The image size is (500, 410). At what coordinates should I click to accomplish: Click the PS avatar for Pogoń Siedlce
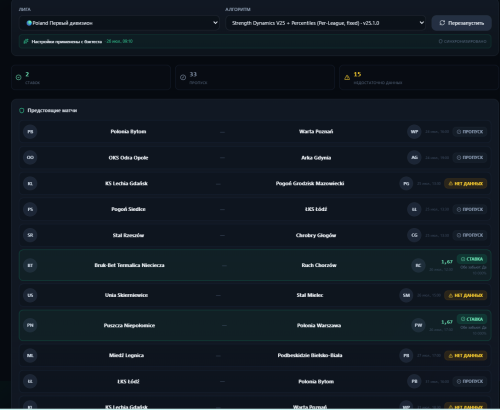(30, 209)
